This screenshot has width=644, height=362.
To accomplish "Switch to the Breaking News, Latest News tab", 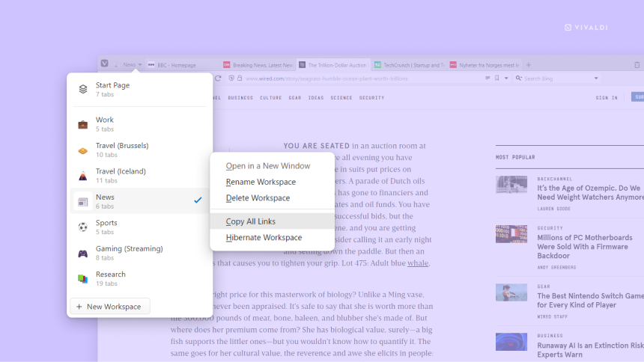I will [x=258, y=65].
